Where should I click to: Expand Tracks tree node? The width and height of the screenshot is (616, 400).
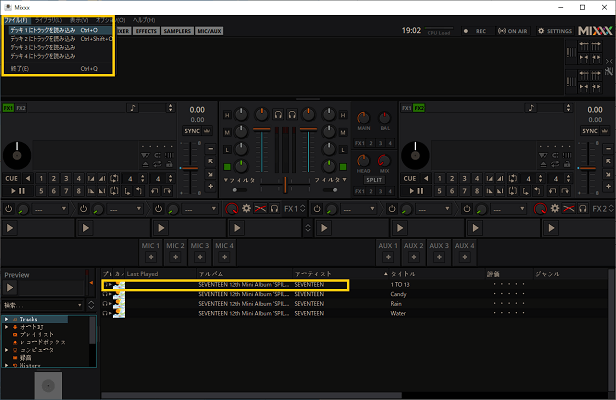coord(6,319)
